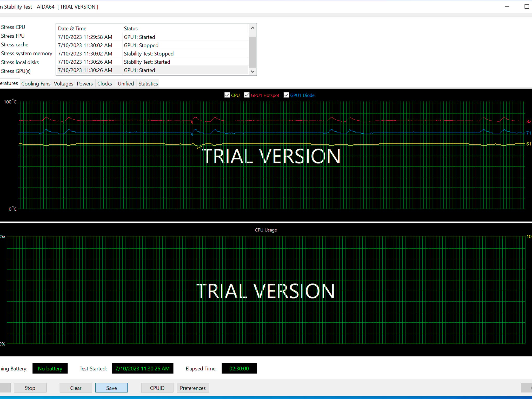Click the Elapsed Time 02:30:00 value
Image resolution: width=532 pixels, height=399 pixels.
239,368
